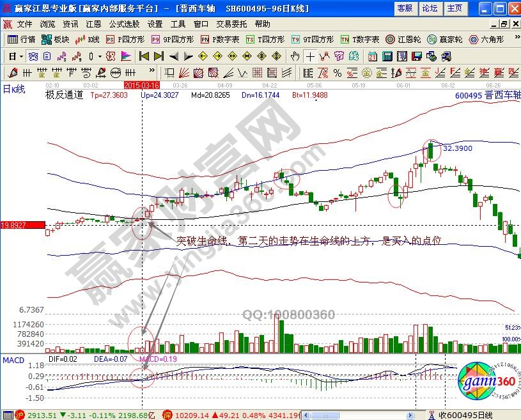This screenshot has width=521, height=420.
Task: Launch the 江恩轮 Gann wheel
Action: click(x=403, y=40)
